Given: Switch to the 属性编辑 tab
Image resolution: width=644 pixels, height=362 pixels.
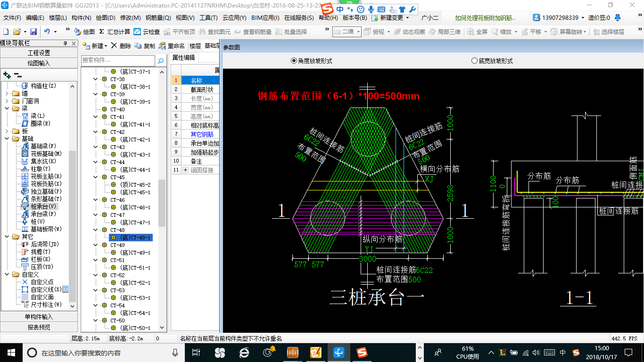Looking at the screenshot, I should (183, 58).
